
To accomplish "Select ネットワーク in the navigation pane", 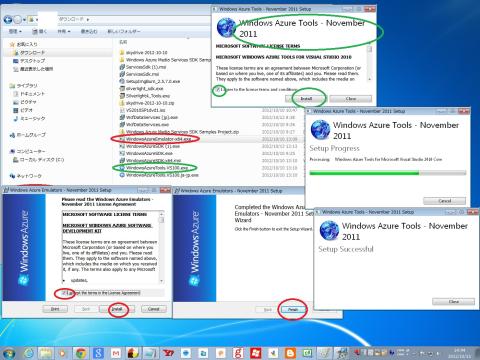I will point(26,176).
